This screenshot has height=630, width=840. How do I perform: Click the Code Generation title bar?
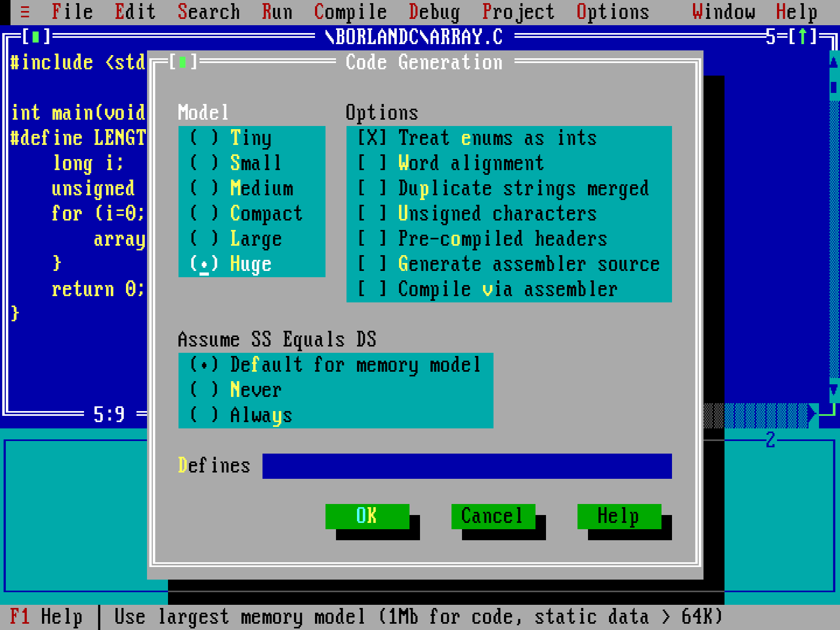[x=424, y=62]
